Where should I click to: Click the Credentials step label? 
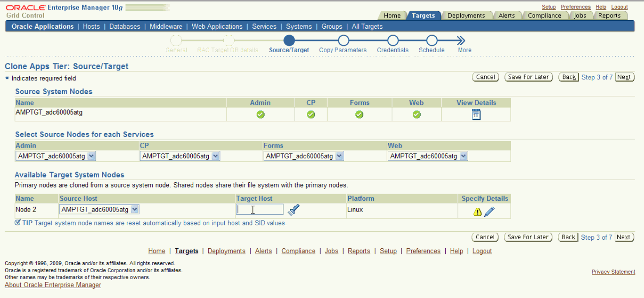393,50
